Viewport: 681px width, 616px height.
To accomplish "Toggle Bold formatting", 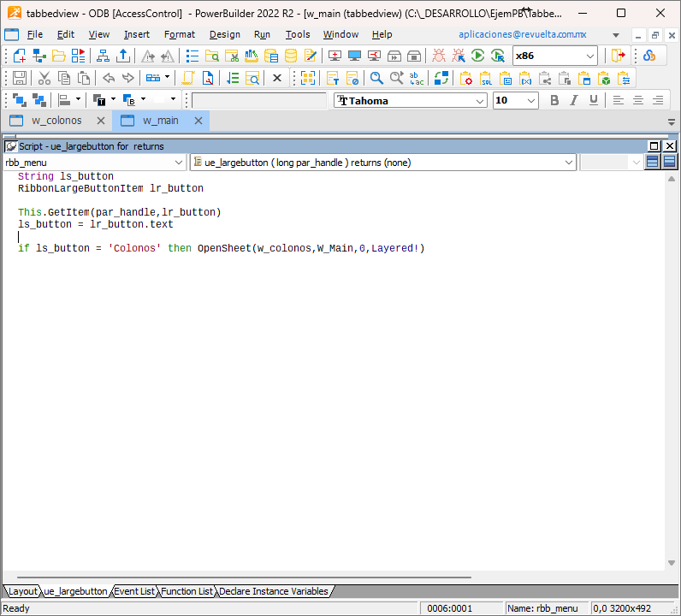I will click(x=554, y=100).
